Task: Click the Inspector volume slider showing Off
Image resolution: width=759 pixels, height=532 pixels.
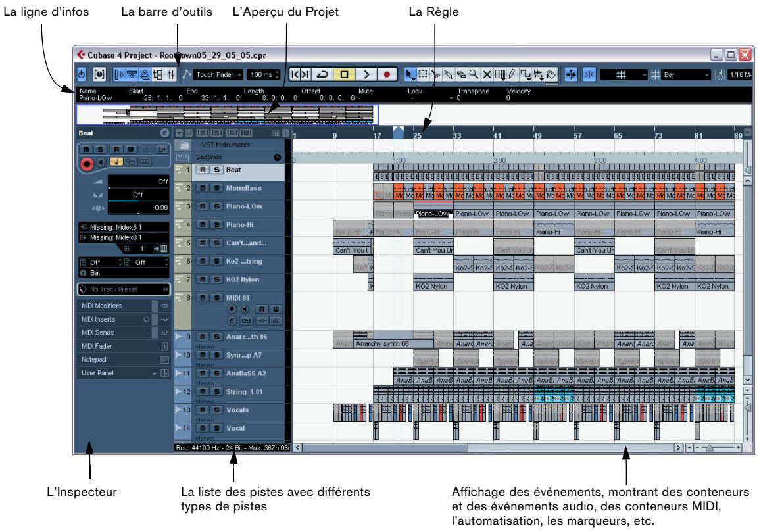Action: point(138,182)
